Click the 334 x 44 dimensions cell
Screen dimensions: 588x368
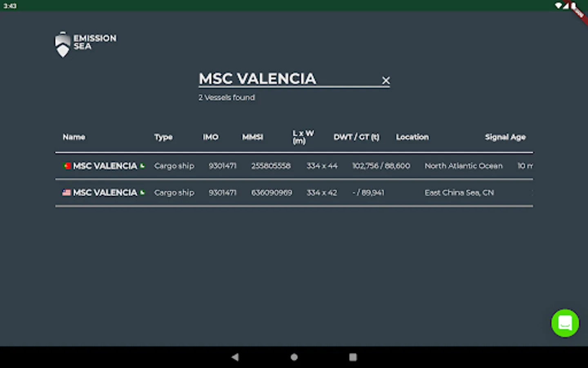[x=322, y=166]
